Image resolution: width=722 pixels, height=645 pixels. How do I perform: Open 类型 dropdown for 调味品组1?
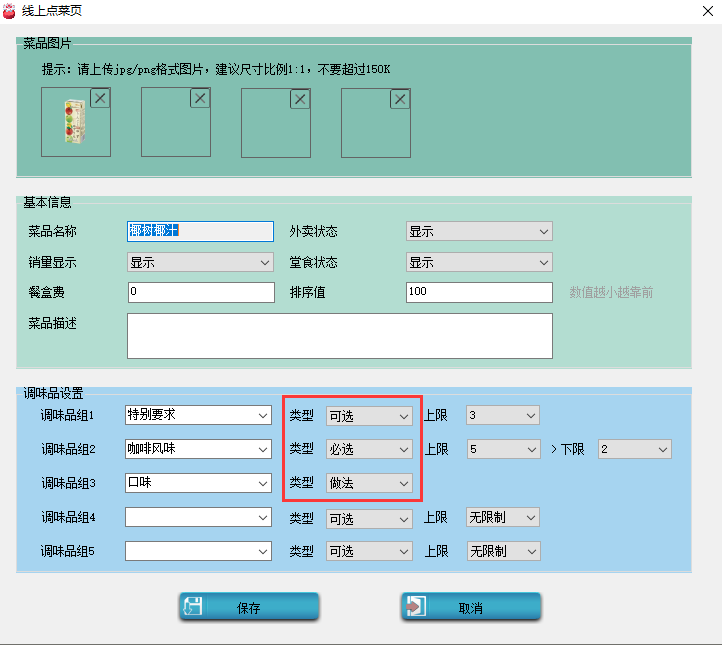[x=369, y=416]
